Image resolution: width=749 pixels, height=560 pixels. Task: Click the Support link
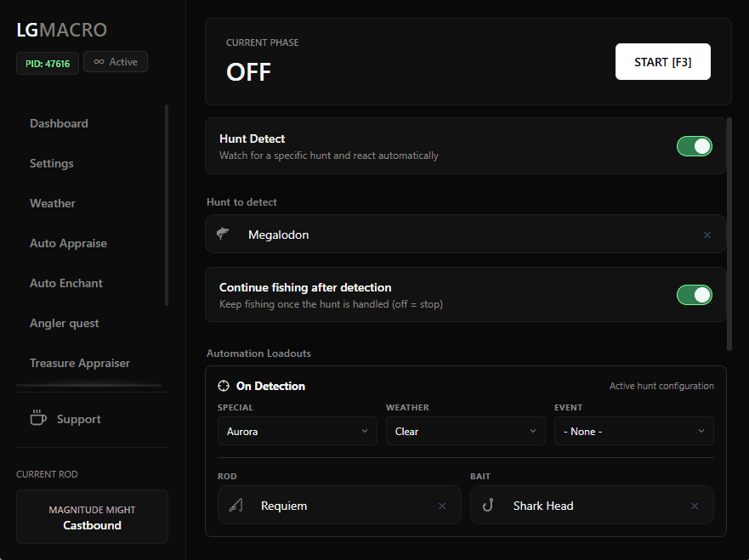[79, 419]
